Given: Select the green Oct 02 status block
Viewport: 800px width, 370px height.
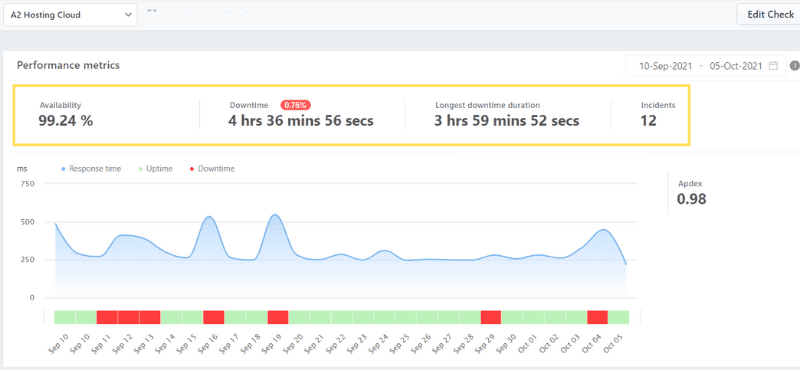Looking at the screenshot, I should point(555,317).
